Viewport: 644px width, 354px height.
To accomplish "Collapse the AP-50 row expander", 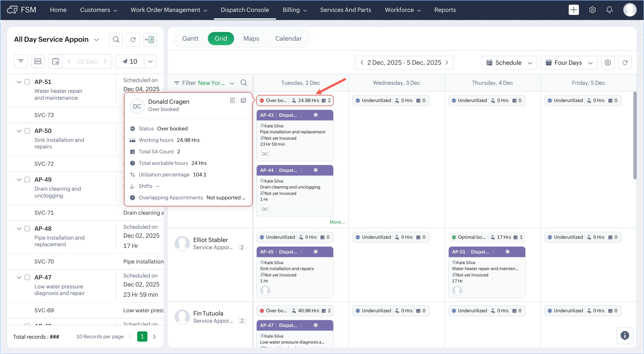I will (x=19, y=131).
